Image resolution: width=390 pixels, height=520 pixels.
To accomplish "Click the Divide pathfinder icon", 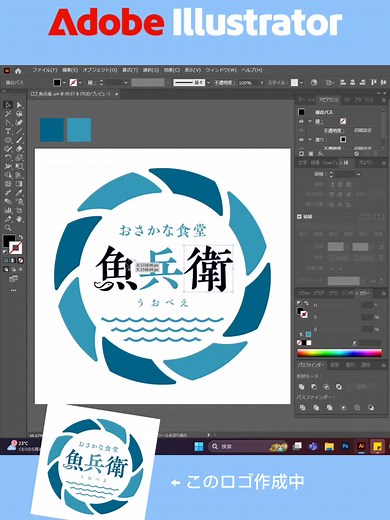I will click(x=302, y=407).
